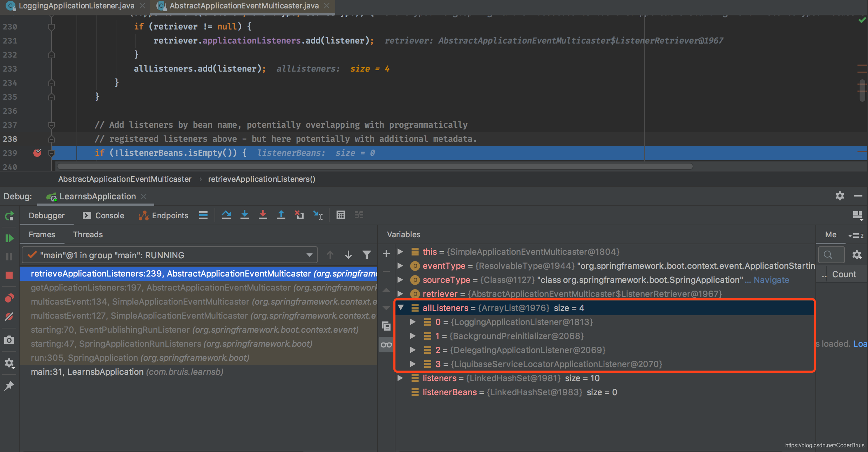Viewport: 868px width, 452px height.
Task: Toggle the Mute Breakpoints icon
Action: (x=9, y=317)
